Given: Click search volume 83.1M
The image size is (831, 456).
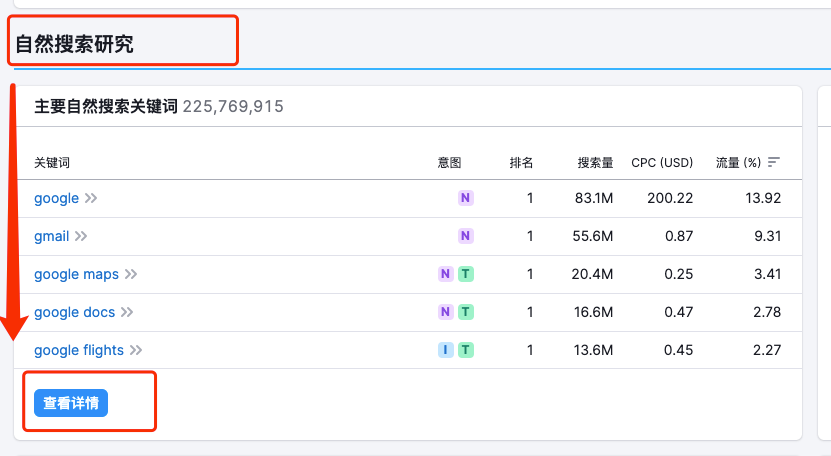Looking at the screenshot, I should (x=594, y=198).
